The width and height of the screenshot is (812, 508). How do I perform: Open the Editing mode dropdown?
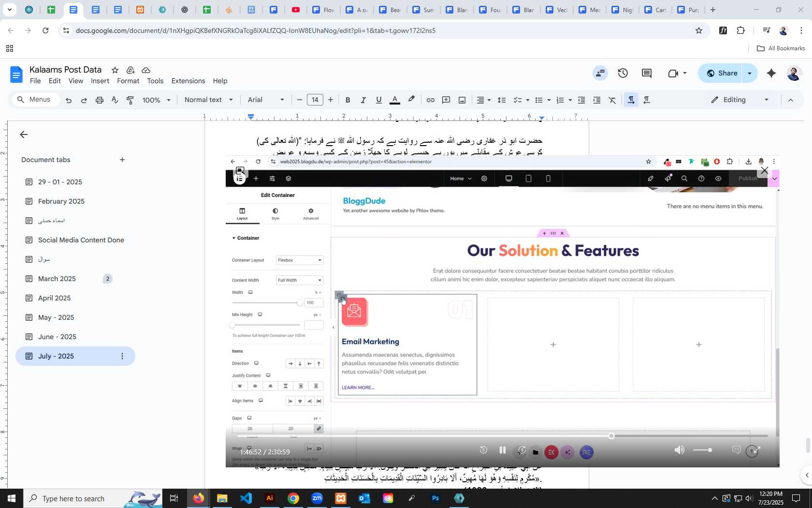point(739,100)
